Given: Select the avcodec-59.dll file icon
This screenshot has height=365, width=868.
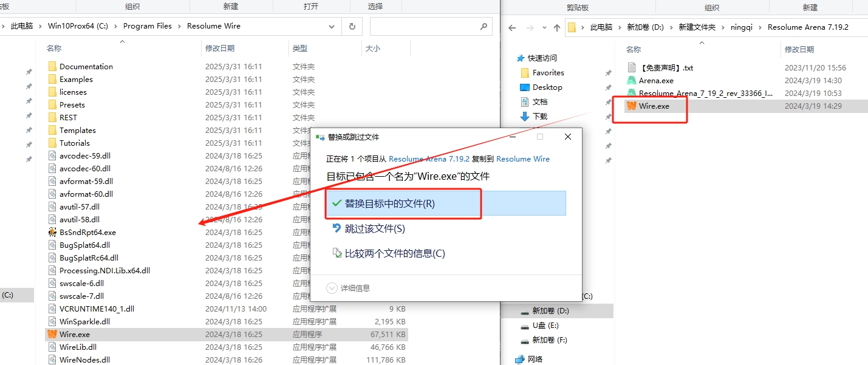Looking at the screenshot, I should (x=52, y=155).
